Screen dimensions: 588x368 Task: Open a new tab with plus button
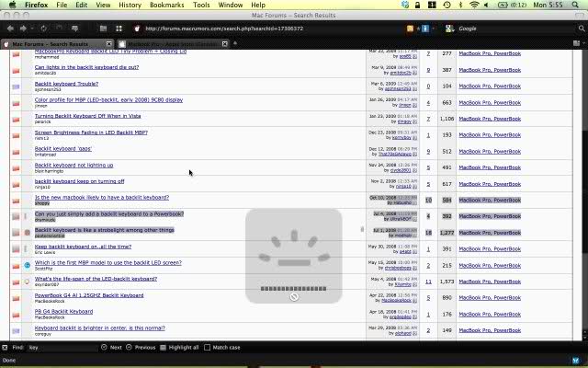click(x=235, y=43)
